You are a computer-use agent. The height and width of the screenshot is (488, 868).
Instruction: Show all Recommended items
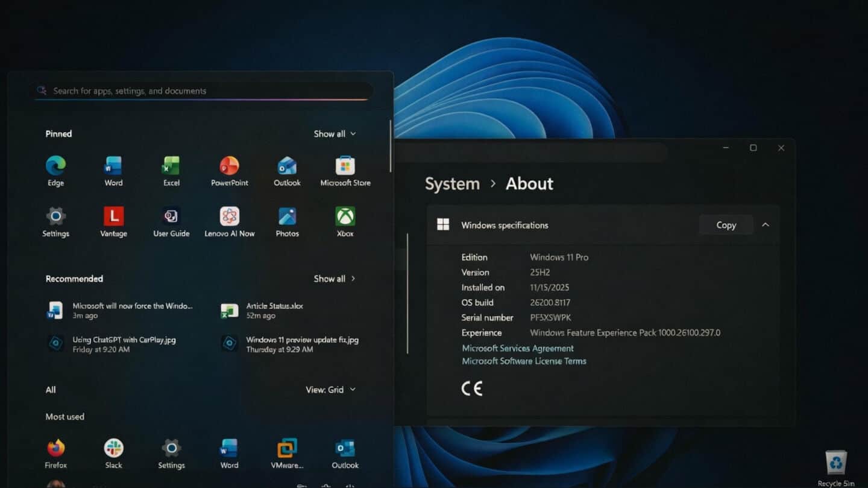coord(335,279)
